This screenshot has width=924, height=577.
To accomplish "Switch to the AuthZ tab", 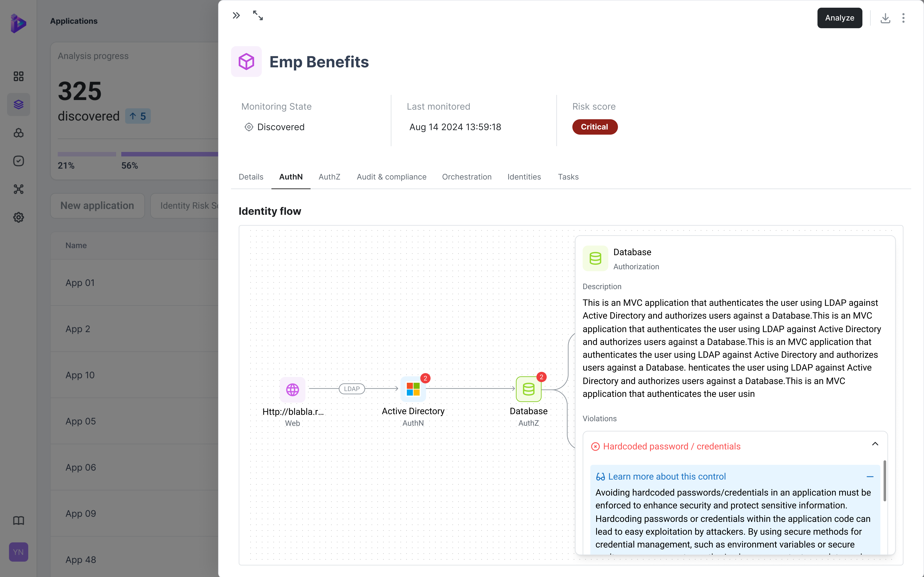I will (x=329, y=177).
